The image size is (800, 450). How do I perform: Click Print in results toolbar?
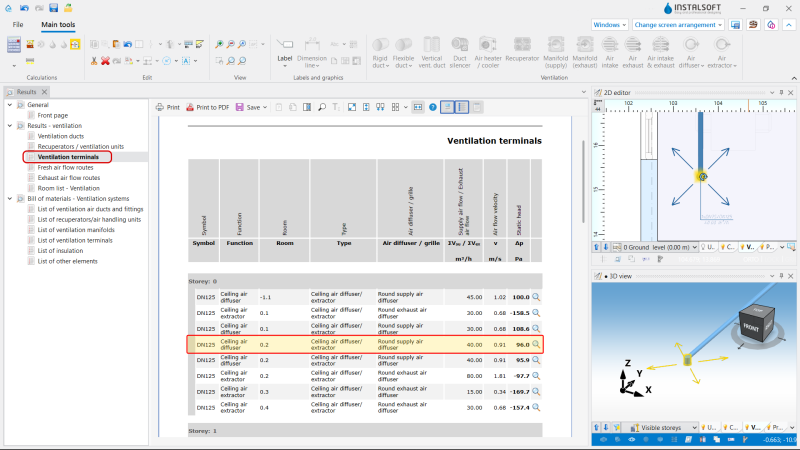point(168,107)
